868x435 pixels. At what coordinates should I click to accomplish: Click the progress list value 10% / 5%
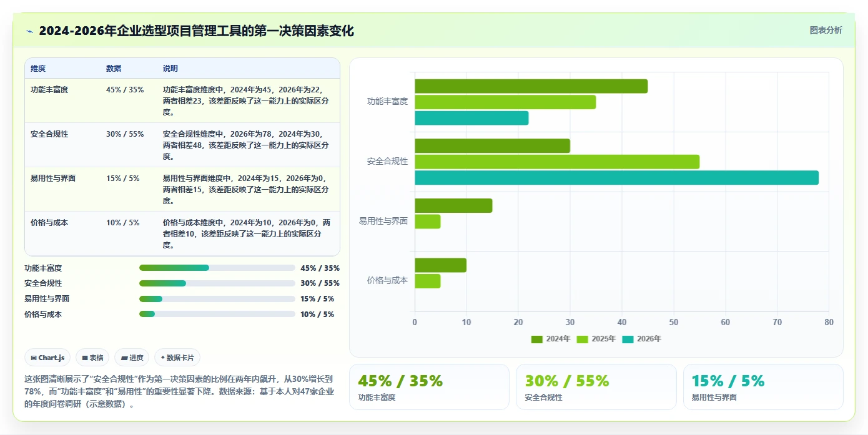pos(317,315)
